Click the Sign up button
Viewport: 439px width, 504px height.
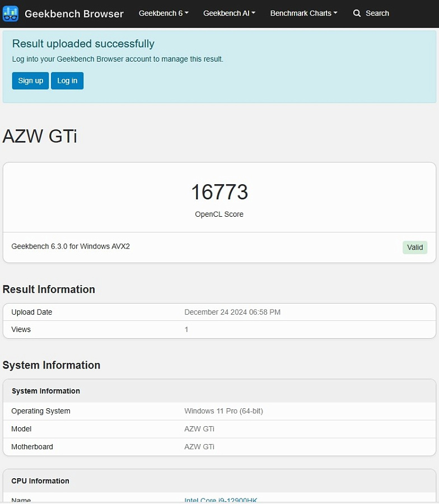pos(31,81)
